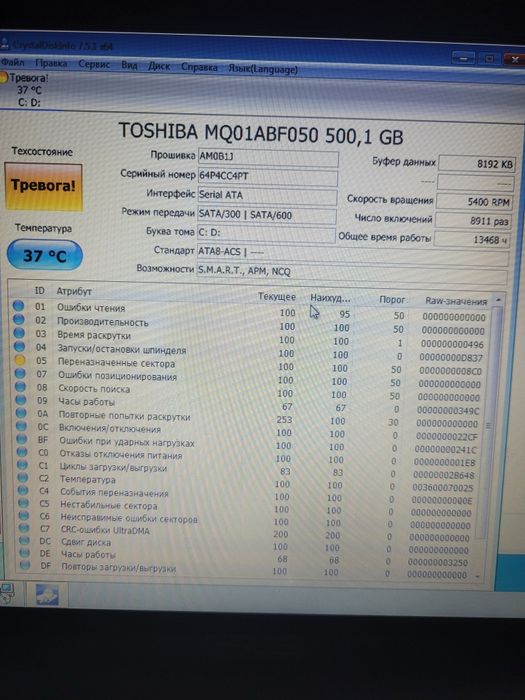Image resolution: width=525 pixels, height=700 pixels.
Task: Click status icon for Ошибки при ударных нагрузках
Action: [22, 439]
